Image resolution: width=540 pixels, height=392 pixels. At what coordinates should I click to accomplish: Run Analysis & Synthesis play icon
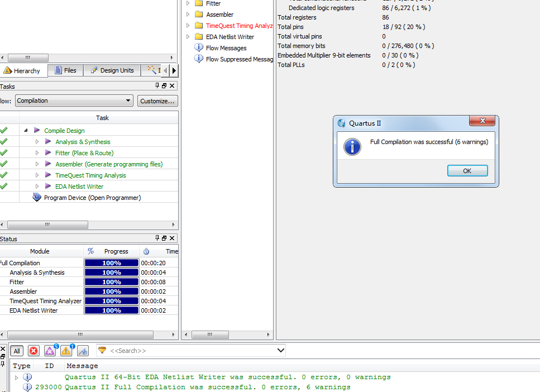48,141
